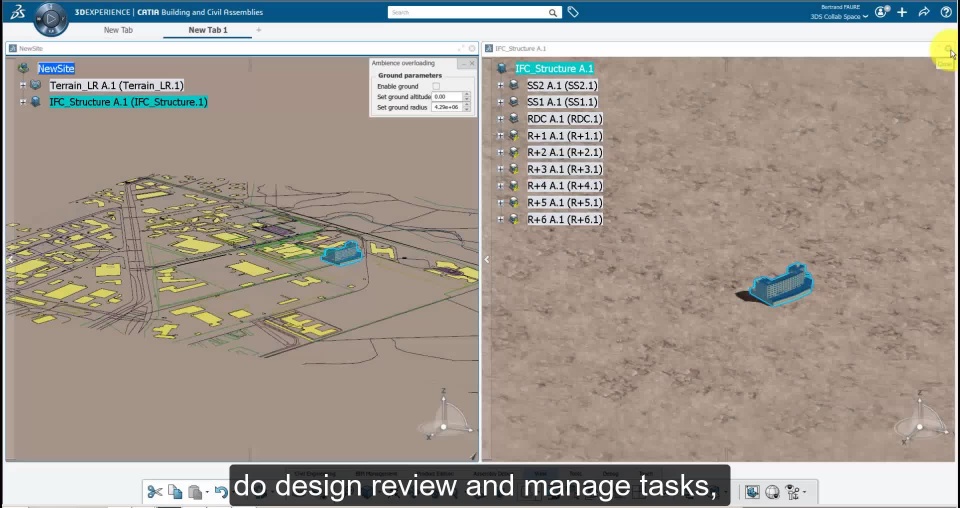Click the RDC A.1 node icon
This screenshot has height=508, width=960.
514,119
